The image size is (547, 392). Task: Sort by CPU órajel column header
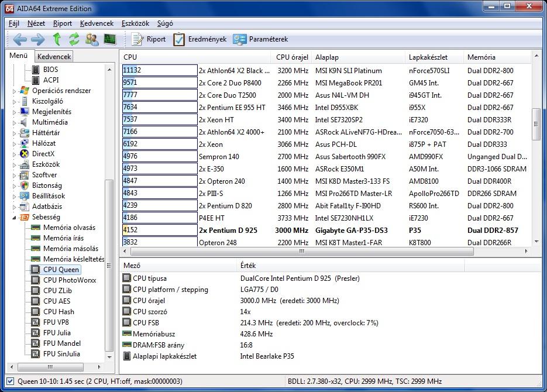(292, 57)
